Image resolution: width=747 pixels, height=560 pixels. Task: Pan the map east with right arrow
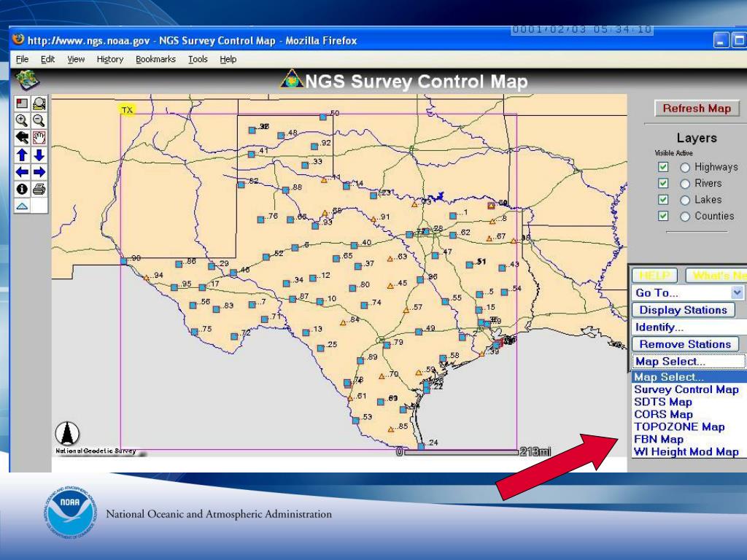click(x=39, y=172)
